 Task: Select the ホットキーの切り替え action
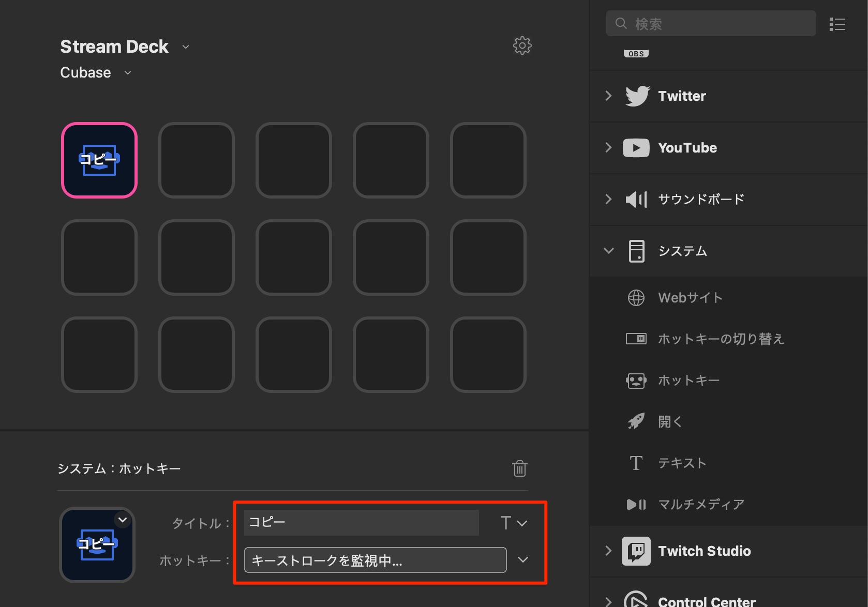click(728, 339)
